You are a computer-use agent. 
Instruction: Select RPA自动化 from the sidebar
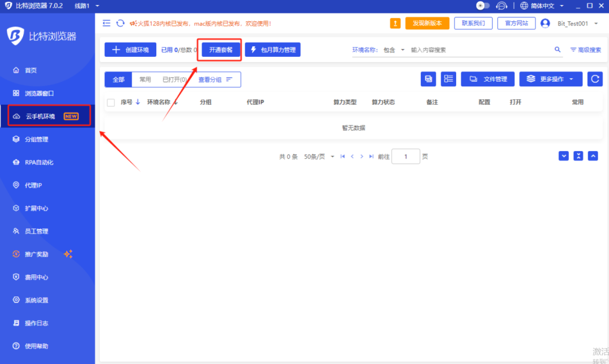point(34,162)
